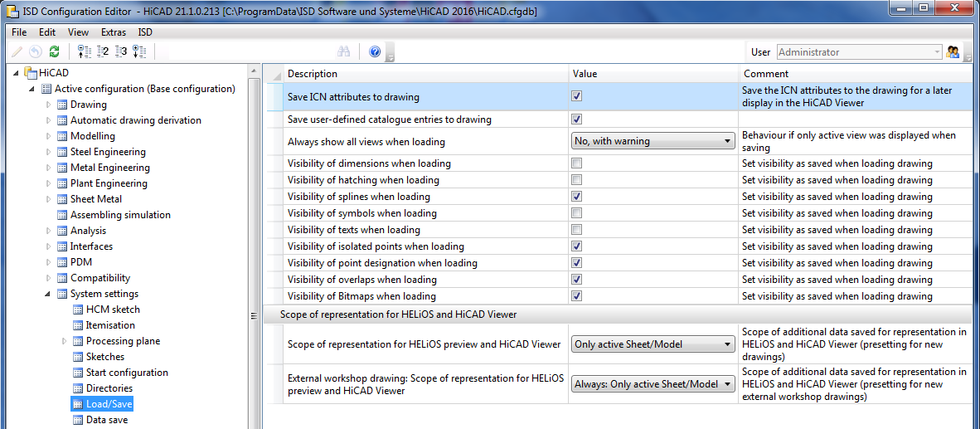Click the Drawing table icon in tree
980x429 pixels.
(62, 105)
